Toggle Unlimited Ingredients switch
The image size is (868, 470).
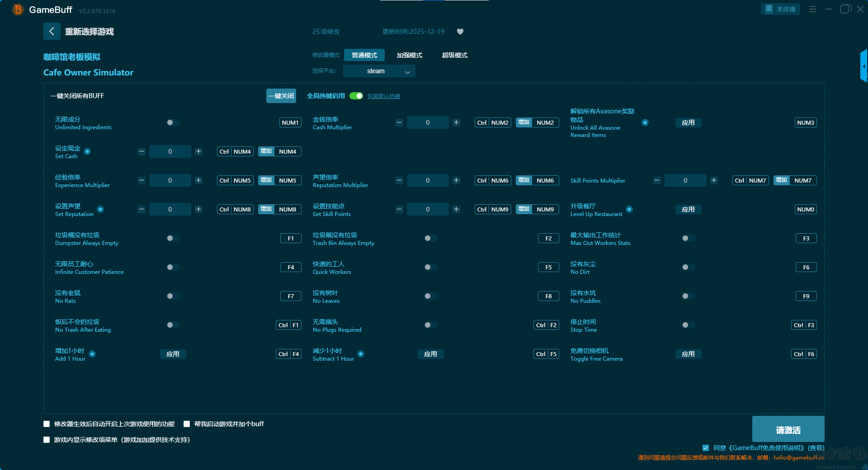(173, 122)
